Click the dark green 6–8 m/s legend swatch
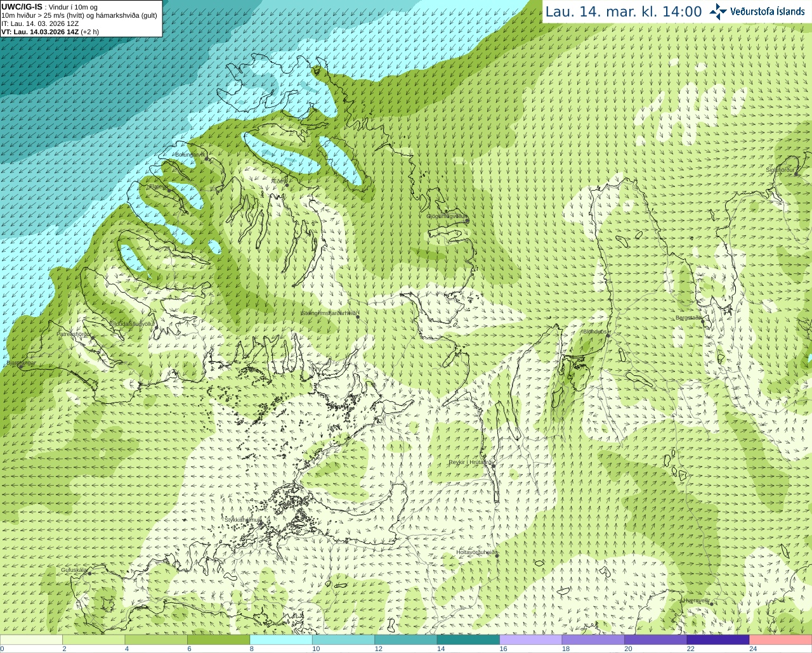Viewport: 812px width, 653px height. (218, 640)
